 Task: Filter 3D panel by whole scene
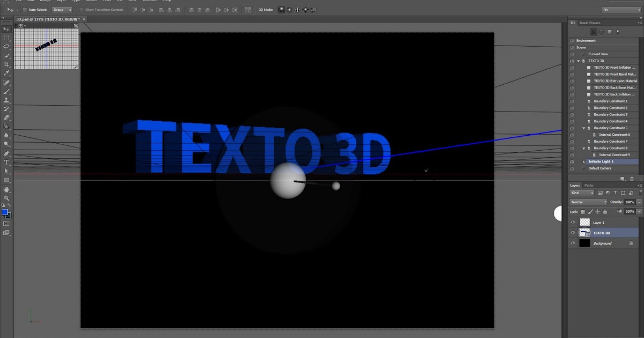[x=594, y=32]
